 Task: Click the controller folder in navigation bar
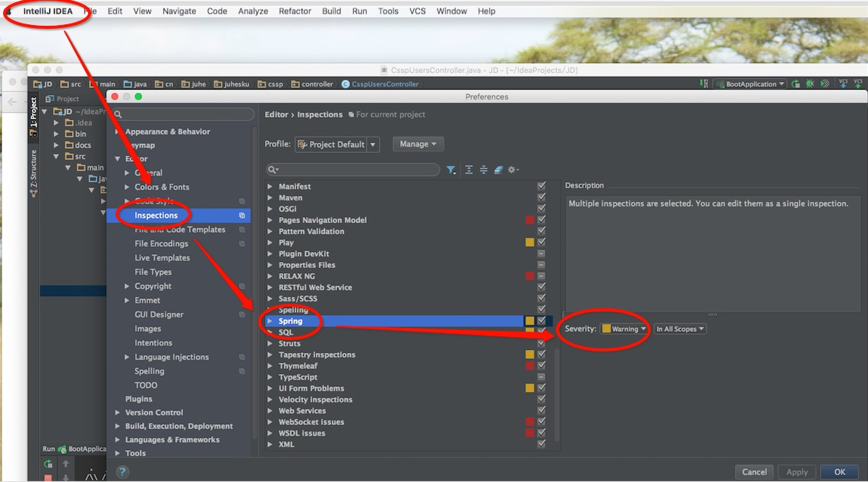coord(312,84)
